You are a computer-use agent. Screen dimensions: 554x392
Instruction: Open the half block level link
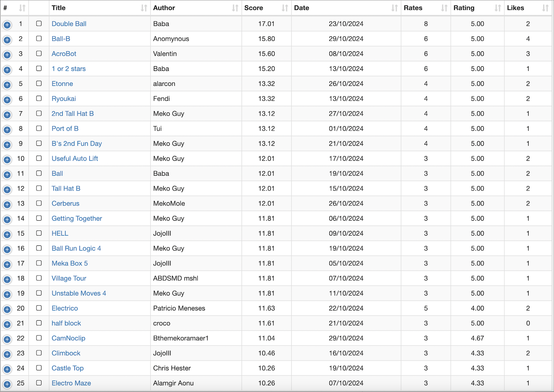66,323
